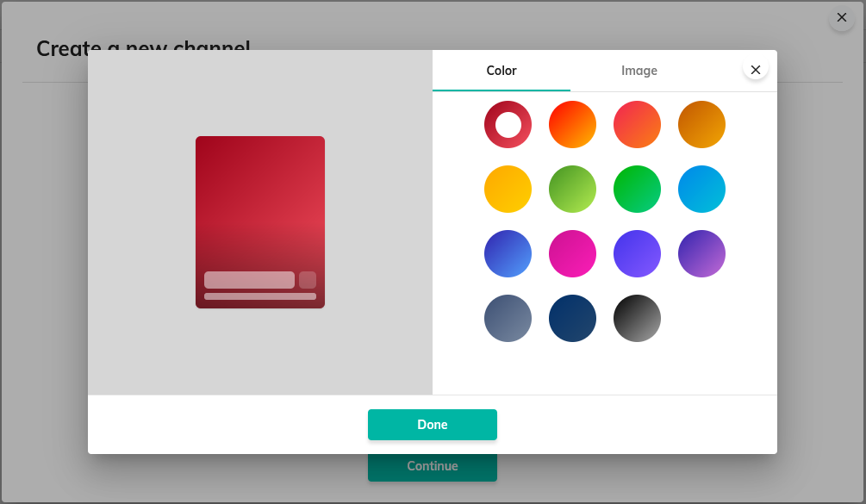Pick the indigo-to-blue gradient swatch
The image size is (866, 504).
pos(508,254)
